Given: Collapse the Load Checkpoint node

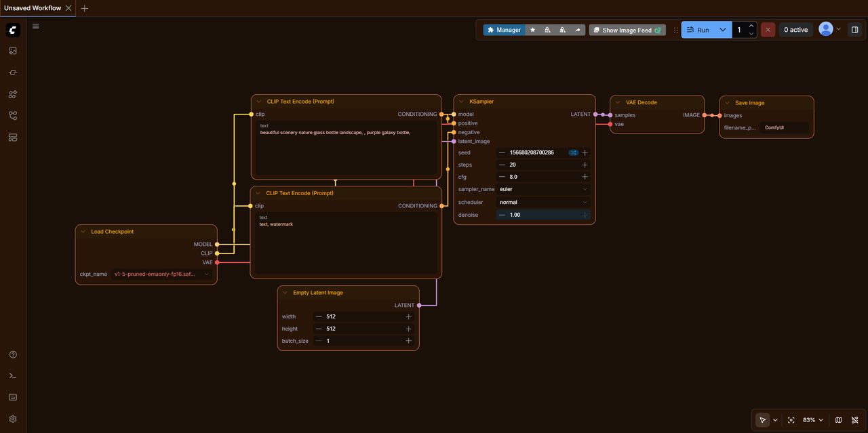Looking at the screenshot, I should tap(83, 232).
